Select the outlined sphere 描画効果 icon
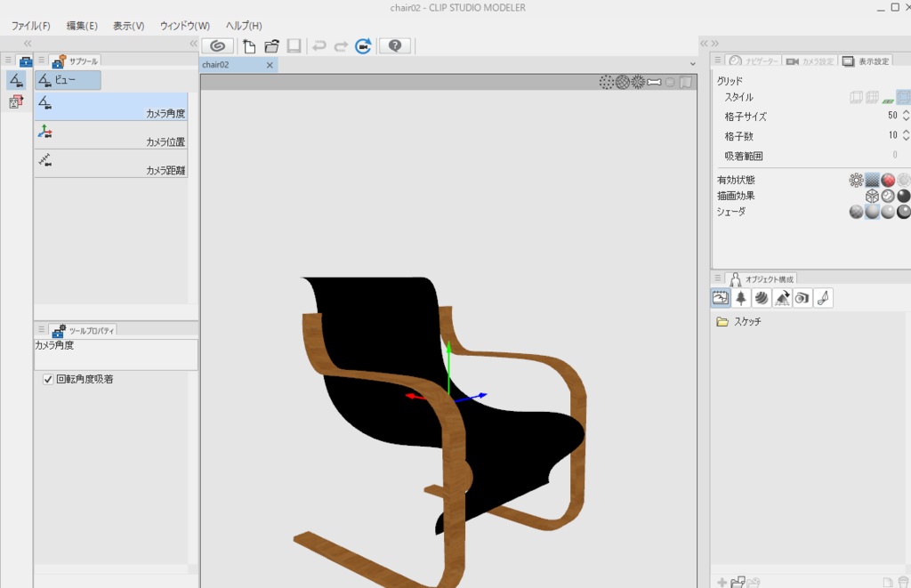 pos(888,196)
